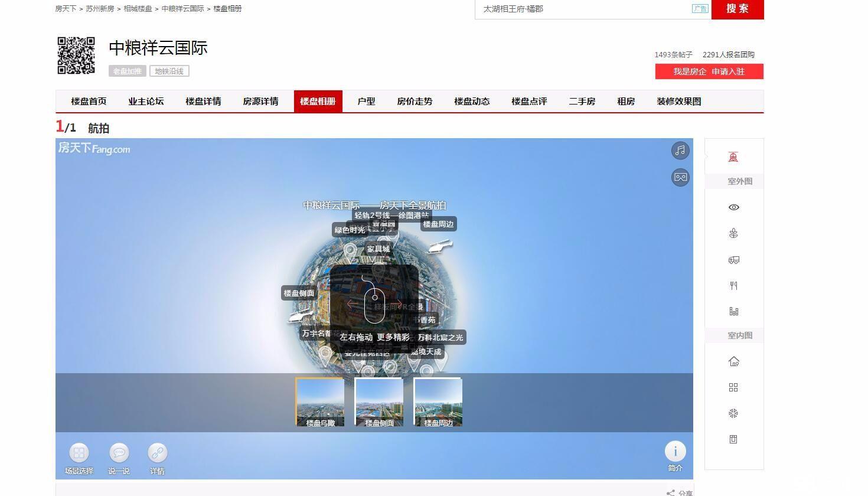
Task: Open the 房价走势 tab
Action: 415,101
